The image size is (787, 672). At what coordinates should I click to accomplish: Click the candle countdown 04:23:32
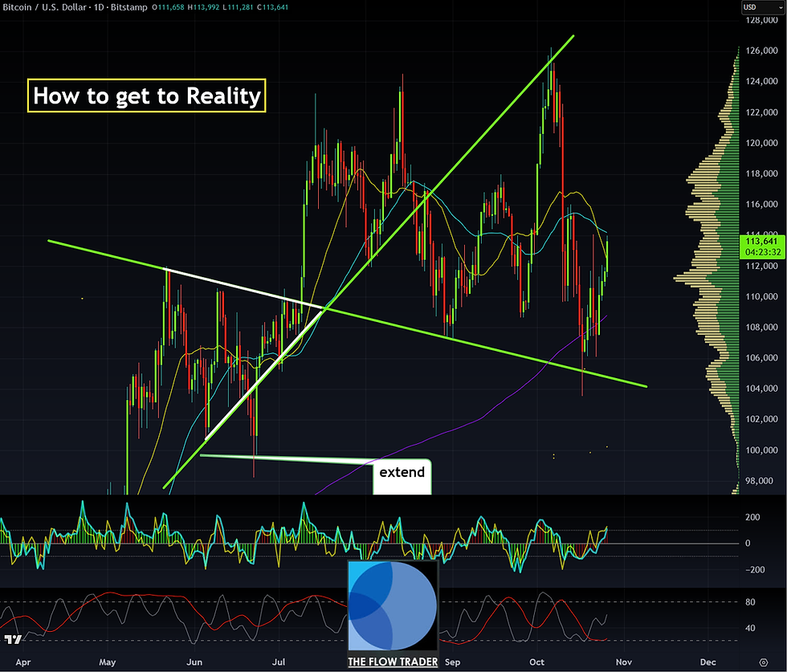(x=763, y=252)
